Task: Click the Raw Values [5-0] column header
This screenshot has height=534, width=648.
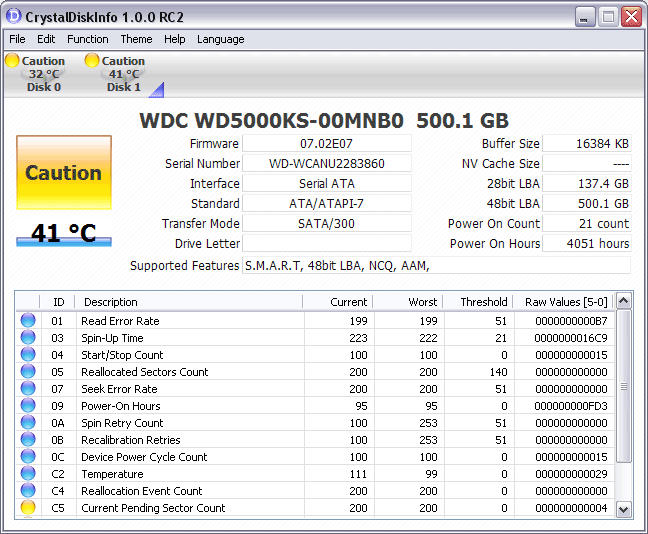Action: (x=564, y=302)
